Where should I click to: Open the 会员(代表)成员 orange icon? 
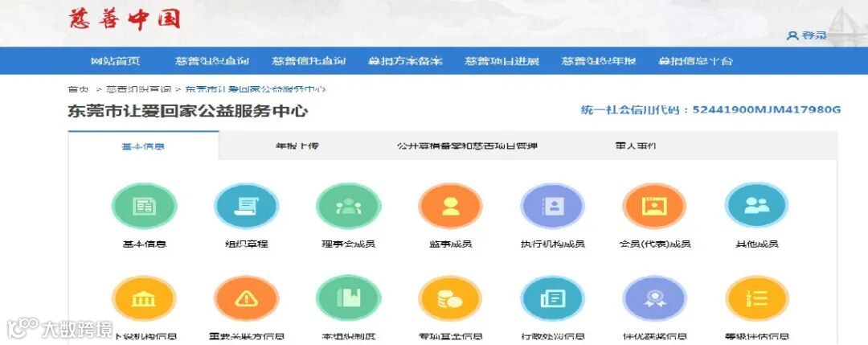point(654,206)
